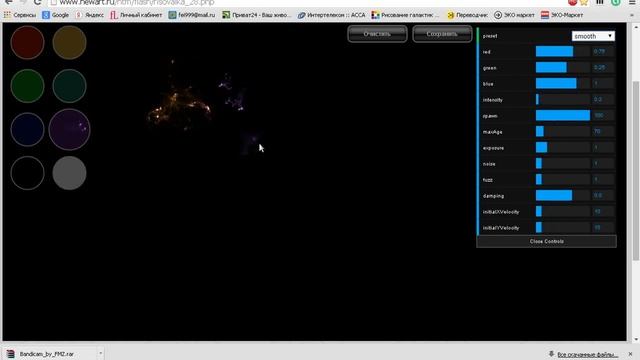The width and height of the screenshot is (640, 360).
Task: Adjust the exposure slider
Action: (562, 147)
